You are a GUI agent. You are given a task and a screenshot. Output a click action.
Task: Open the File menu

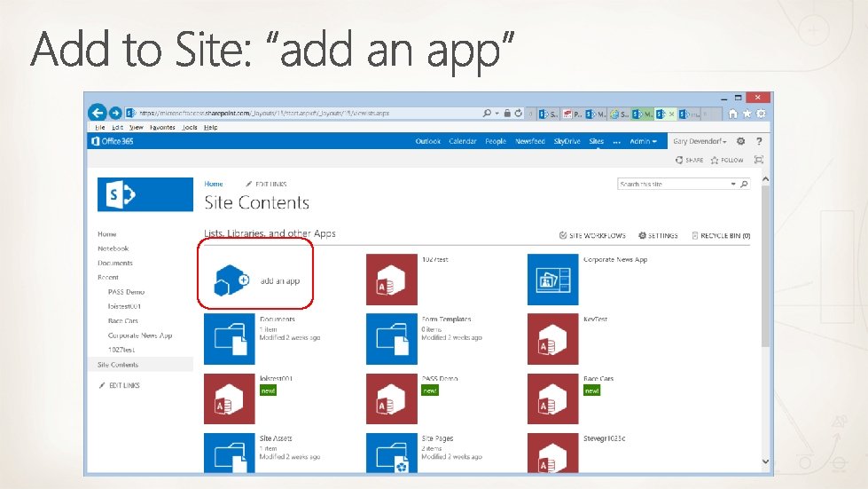99,128
